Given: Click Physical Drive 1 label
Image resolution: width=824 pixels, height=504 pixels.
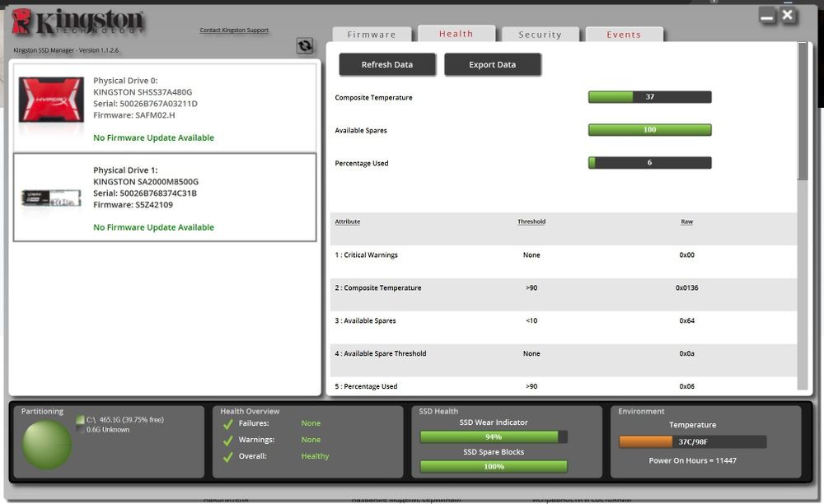Looking at the screenshot, I should point(125,170).
